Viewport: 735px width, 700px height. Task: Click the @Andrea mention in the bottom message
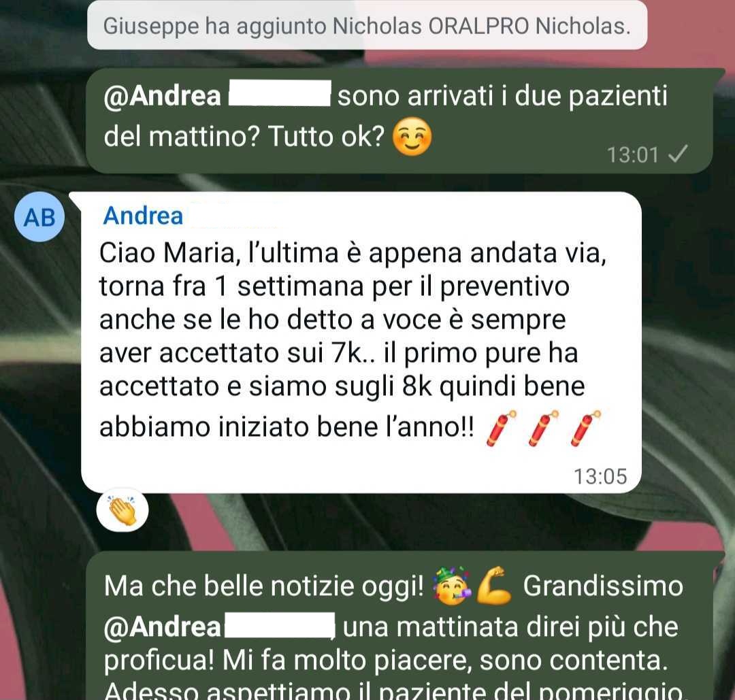tap(162, 627)
